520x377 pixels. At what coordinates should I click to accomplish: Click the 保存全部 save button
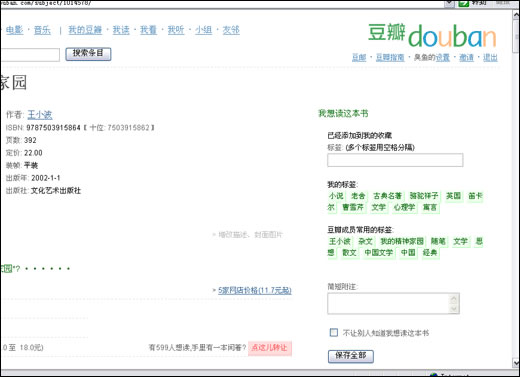pos(351,356)
